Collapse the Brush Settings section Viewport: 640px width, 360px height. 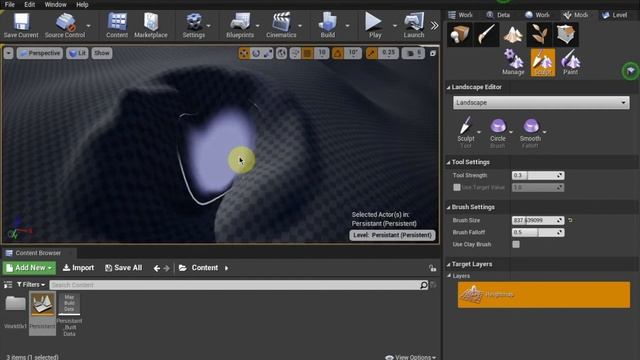(448, 207)
